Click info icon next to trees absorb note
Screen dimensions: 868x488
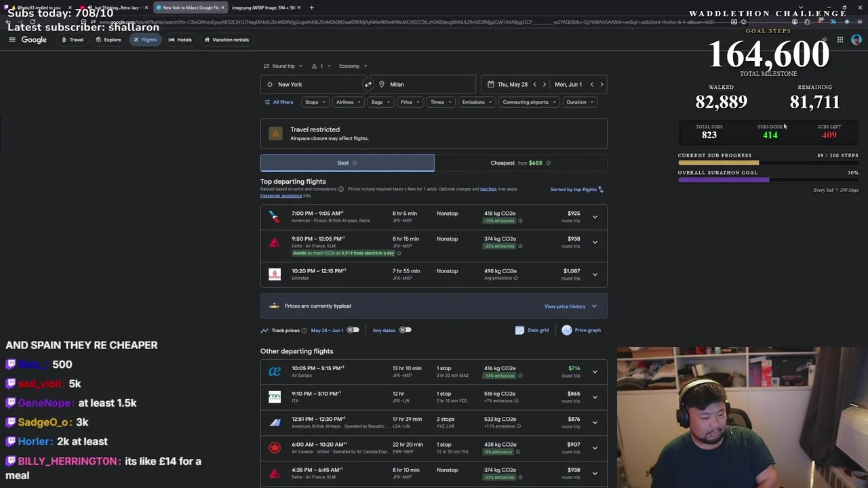click(x=399, y=253)
